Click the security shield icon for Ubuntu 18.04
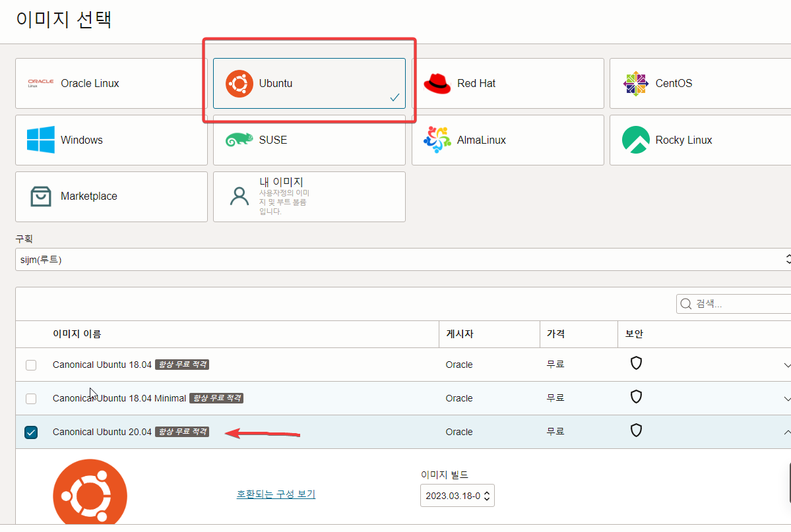 coord(636,363)
